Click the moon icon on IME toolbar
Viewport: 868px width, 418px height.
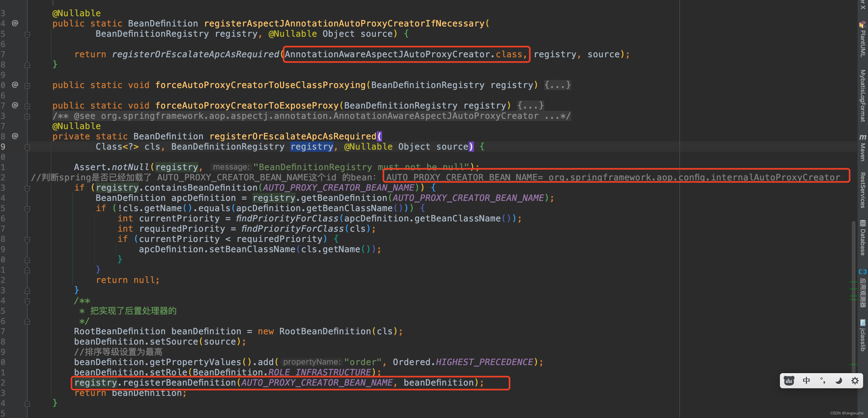839,381
